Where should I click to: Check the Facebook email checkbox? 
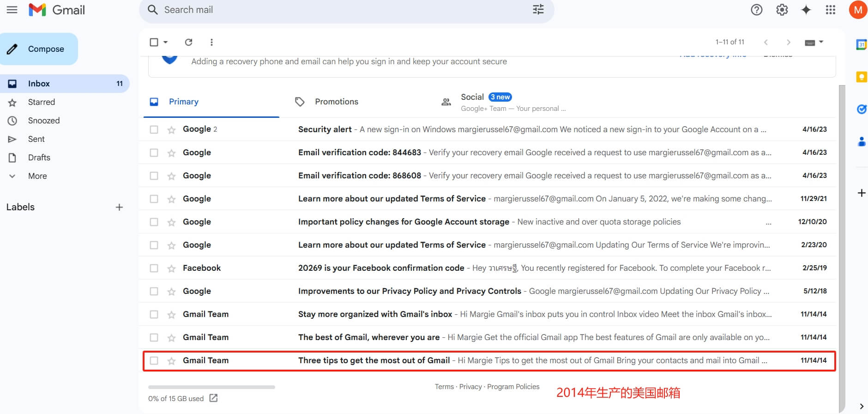point(154,268)
